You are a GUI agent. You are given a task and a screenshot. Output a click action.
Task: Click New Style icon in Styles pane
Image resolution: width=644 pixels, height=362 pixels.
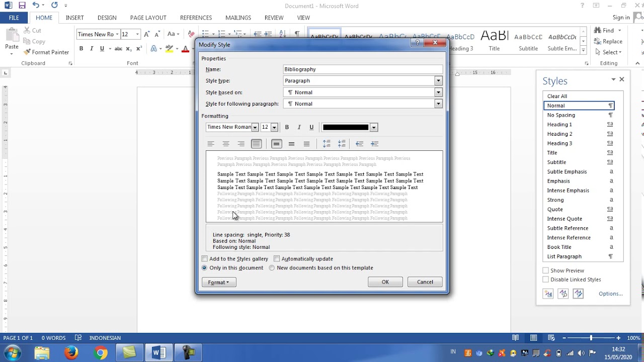(x=548, y=294)
